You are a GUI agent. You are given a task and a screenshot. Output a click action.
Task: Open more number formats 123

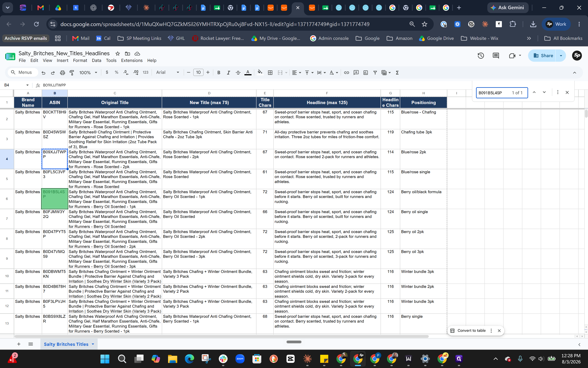click(x=145, y=72)
